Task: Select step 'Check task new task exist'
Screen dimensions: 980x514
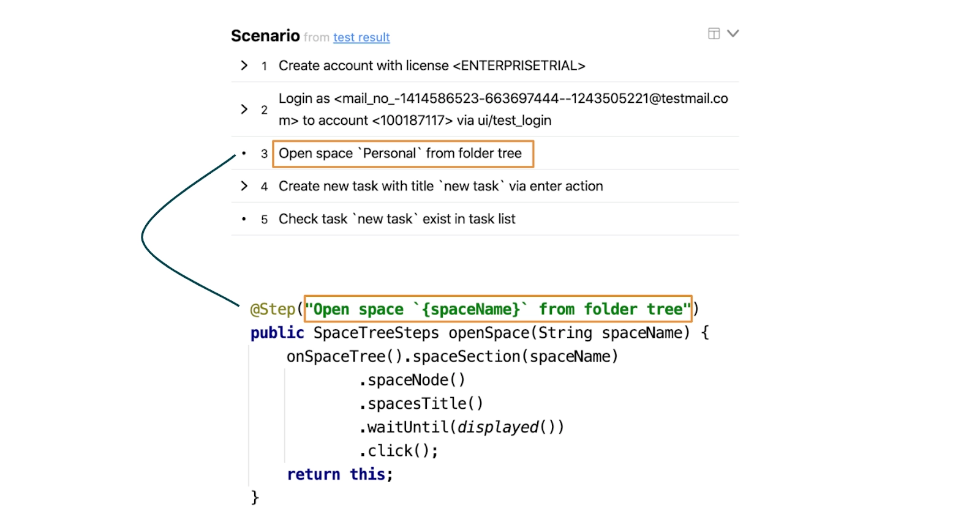Action: click(x=397, y=219)
